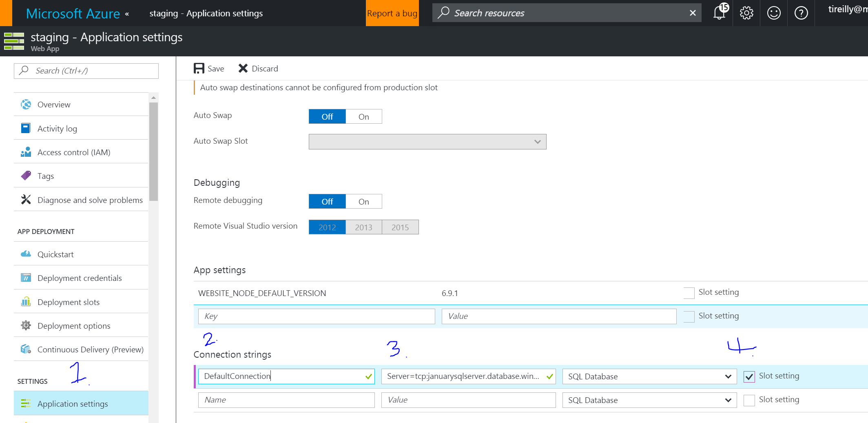Screen dimensions: 868x423
Task: Open the help question mark icon
Action: (x=801, y=13)
